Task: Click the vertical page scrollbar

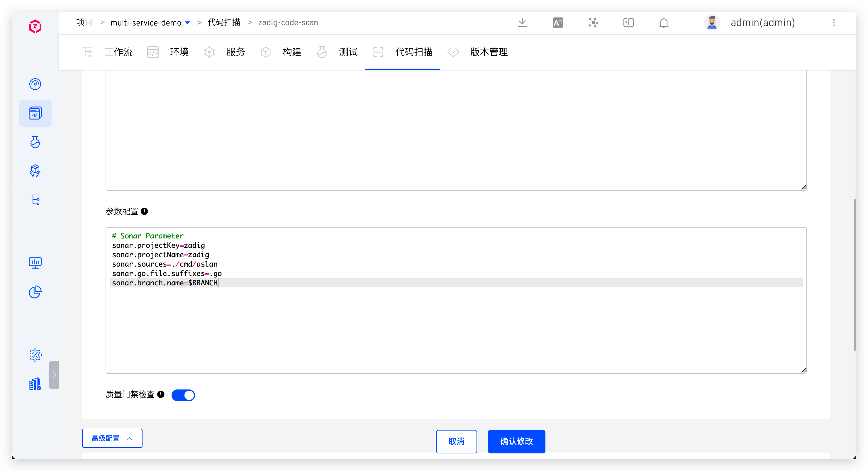Action: click(x=855, y=275)
